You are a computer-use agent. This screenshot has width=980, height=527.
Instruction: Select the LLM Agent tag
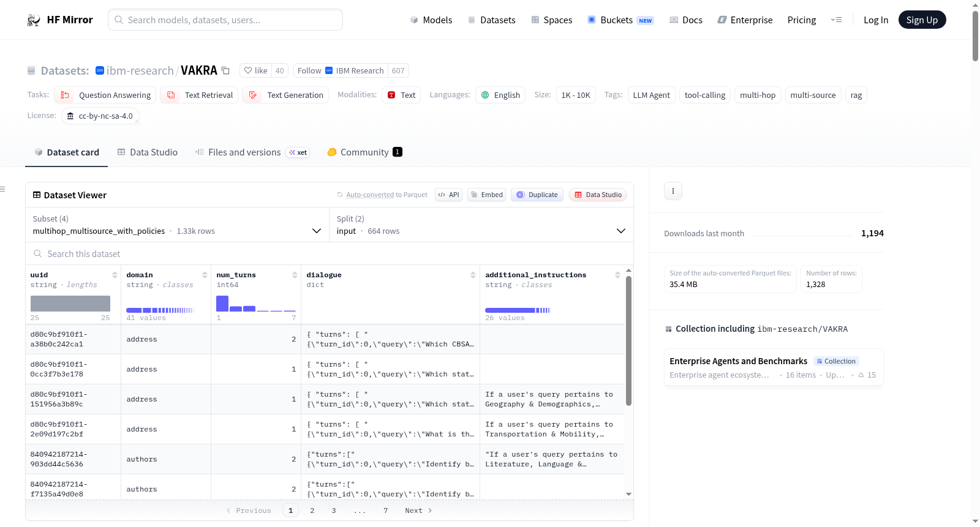coord(652,95)
